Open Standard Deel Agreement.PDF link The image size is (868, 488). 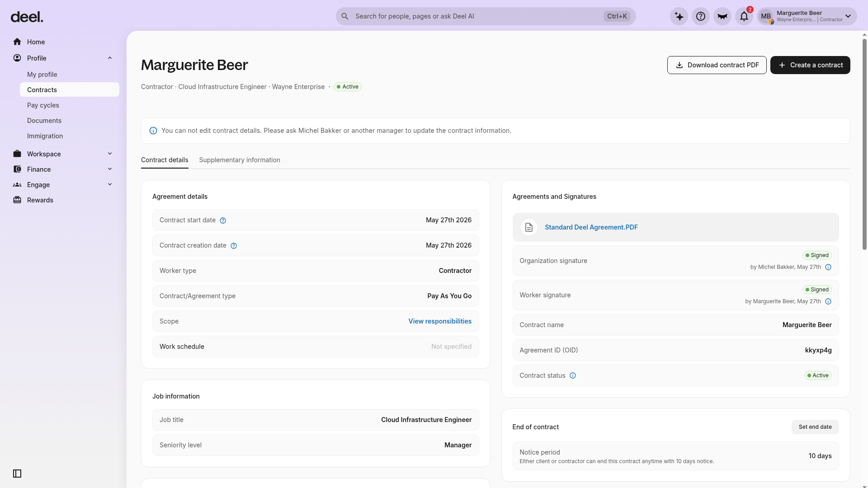click(591, 227)
